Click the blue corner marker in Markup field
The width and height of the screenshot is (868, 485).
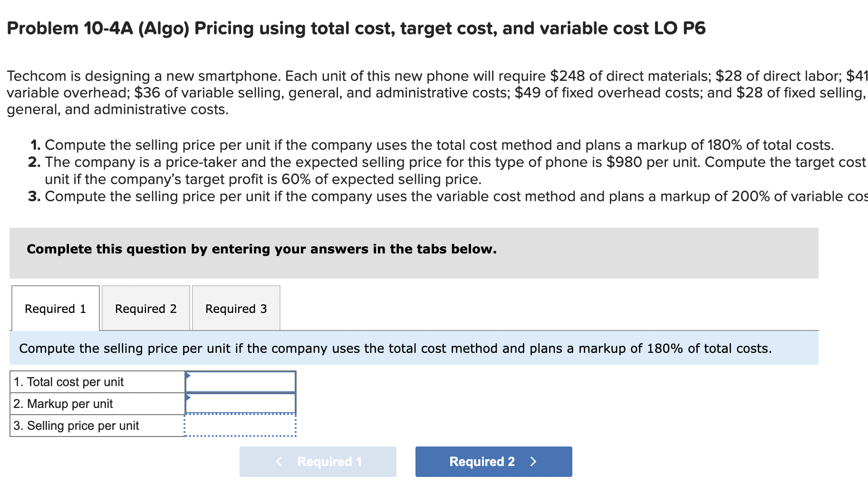tap(188, 398)
